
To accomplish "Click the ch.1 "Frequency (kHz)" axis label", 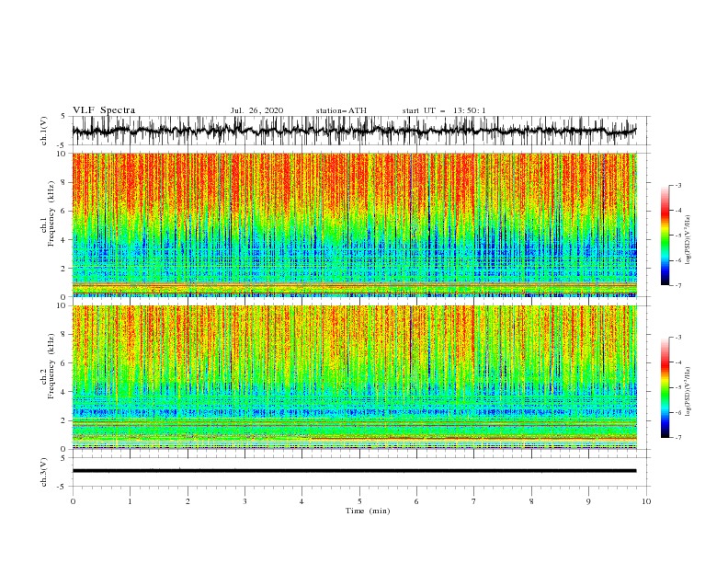I will tap(52, 213).
